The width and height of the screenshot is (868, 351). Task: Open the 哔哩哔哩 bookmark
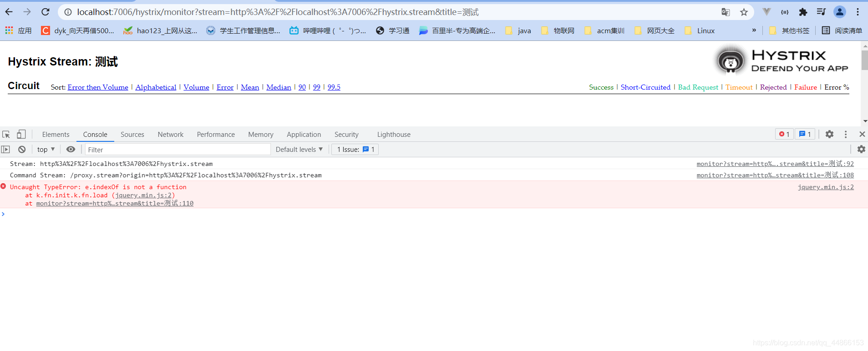pyautogui.click(x=328, y=30)
